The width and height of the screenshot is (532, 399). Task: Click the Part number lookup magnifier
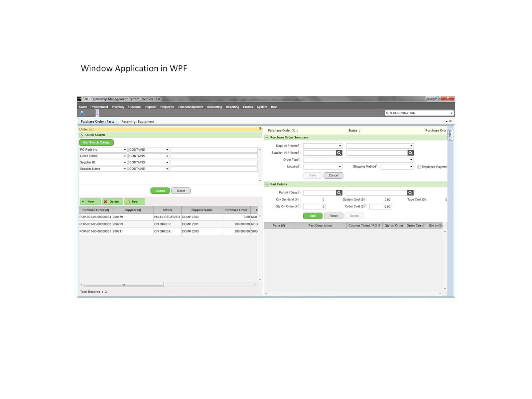[339, 192]
